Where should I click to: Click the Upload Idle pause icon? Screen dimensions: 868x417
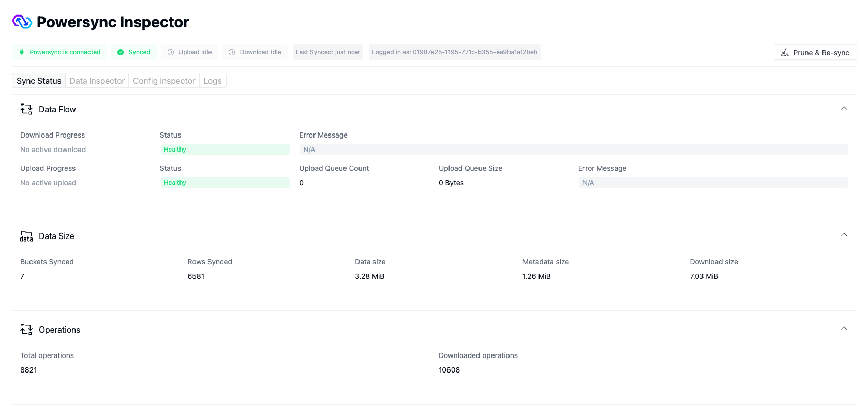coord(171,52)
